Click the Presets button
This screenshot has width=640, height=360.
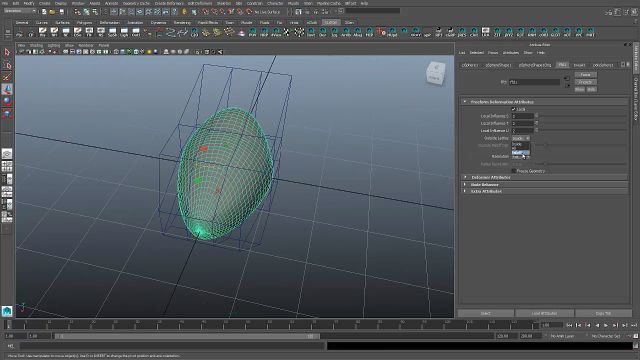point(585,82)
